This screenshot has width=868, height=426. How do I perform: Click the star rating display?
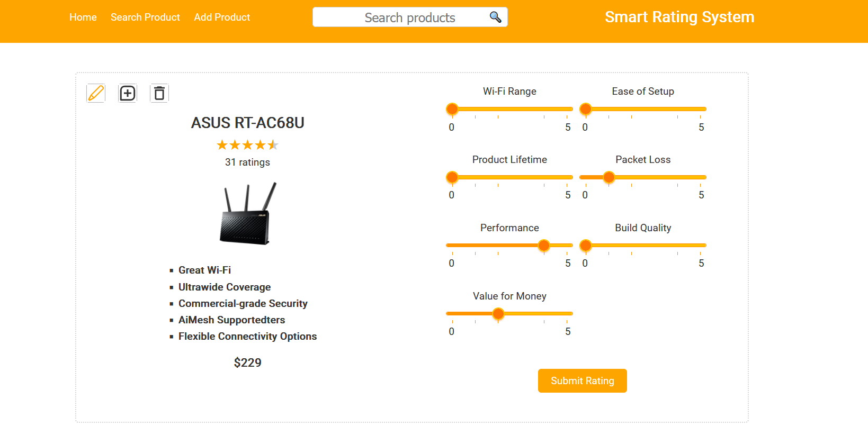click(x=248, y=145)
